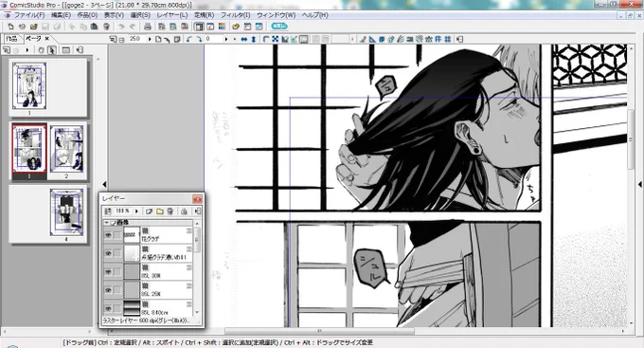Click the Redo arrow icon

pos(133,27)
